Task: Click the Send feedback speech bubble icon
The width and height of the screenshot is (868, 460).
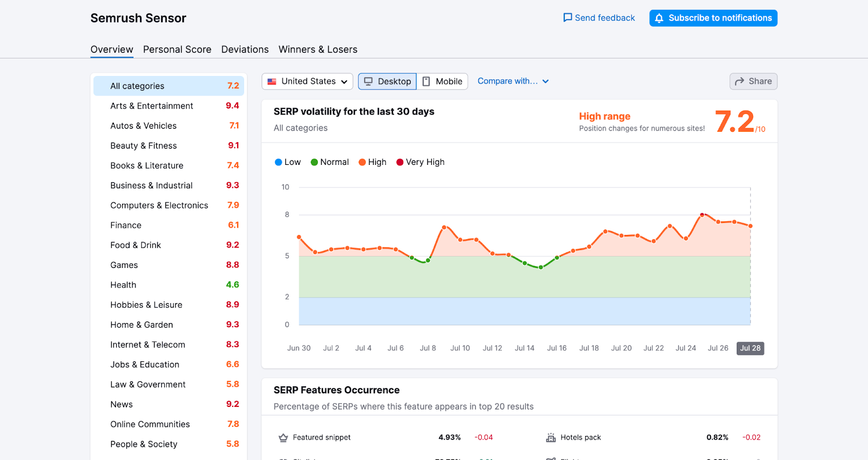Action: [x=567, y=18]
